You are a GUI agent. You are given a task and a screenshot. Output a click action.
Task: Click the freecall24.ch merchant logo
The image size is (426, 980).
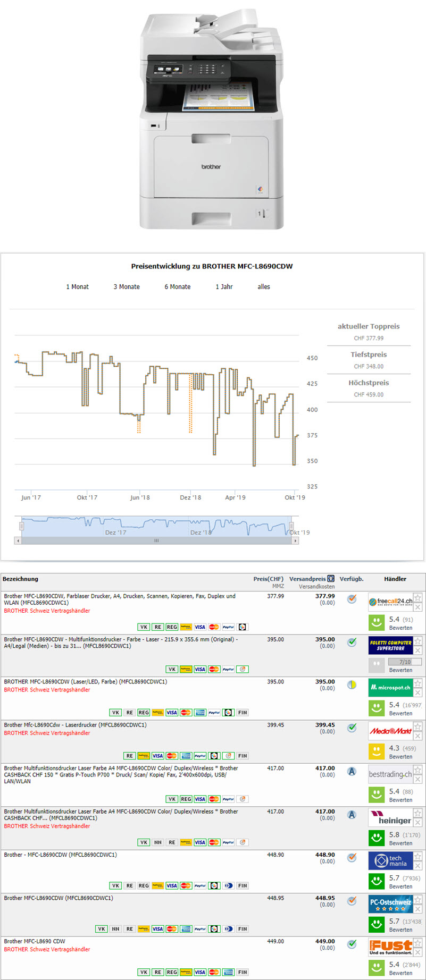pos(390,602)
